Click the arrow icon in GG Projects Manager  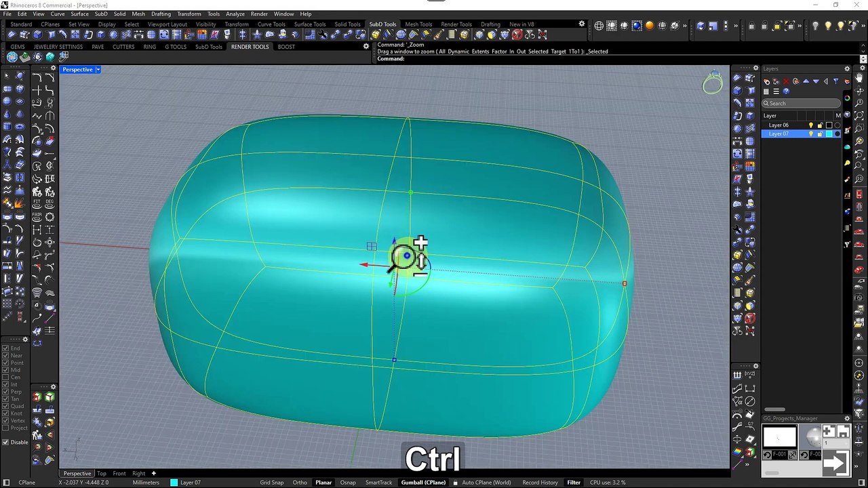(x=835, y=463)
